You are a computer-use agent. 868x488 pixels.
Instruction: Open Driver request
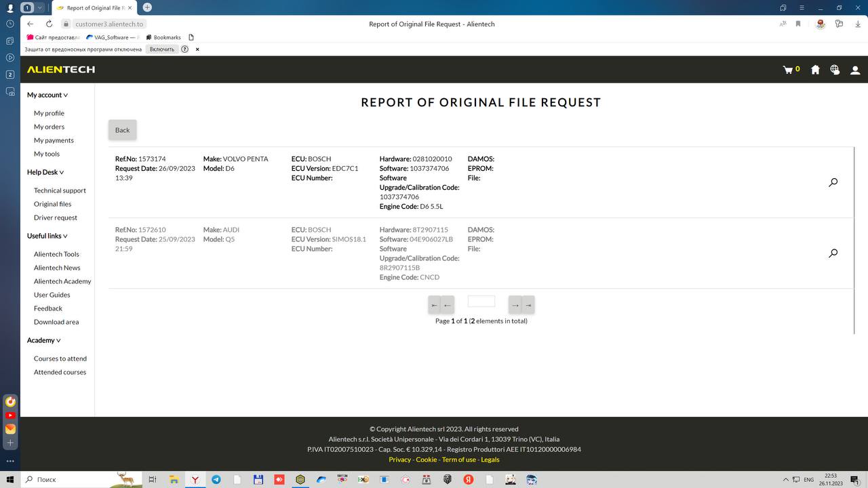tap(56, 218)
